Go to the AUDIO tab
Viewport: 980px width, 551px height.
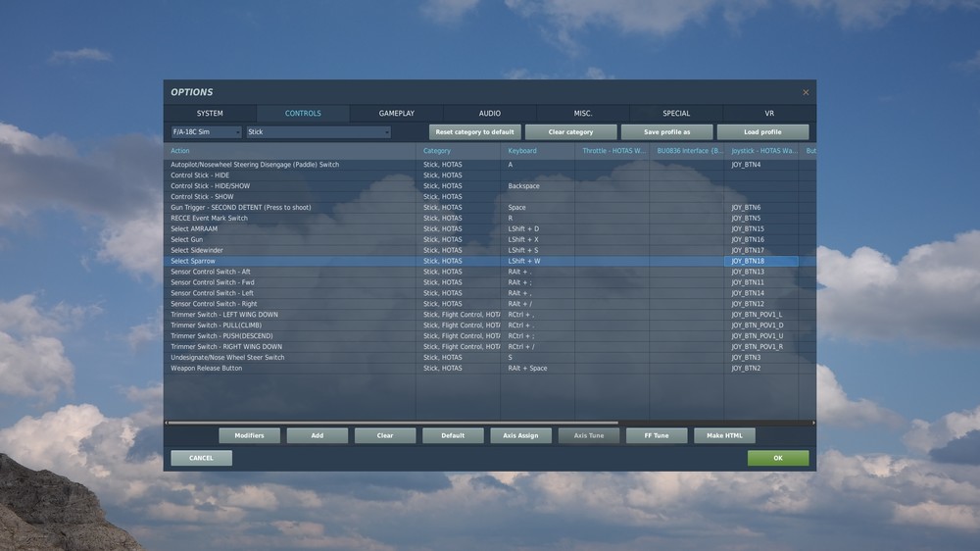tap(489, 113)
